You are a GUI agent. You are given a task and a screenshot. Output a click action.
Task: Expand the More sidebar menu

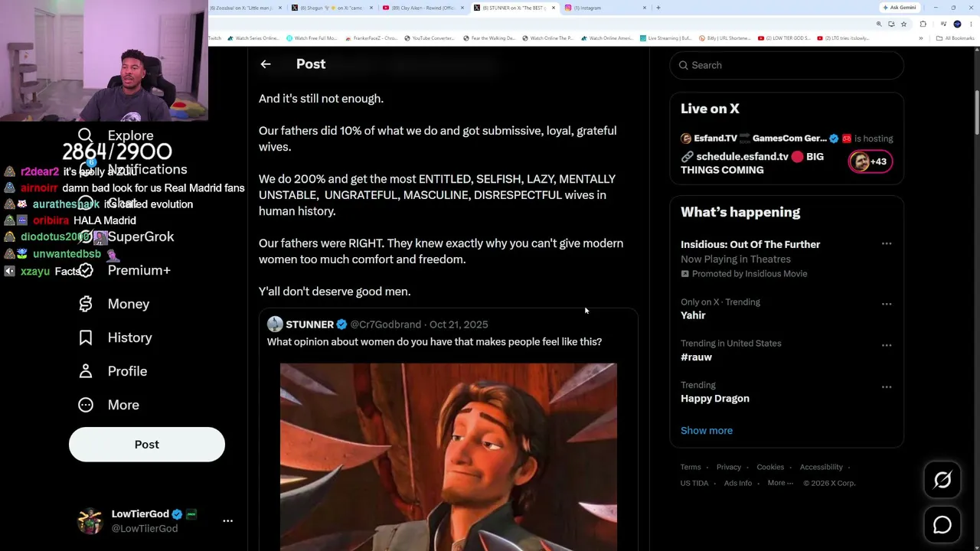coord(109,405)
